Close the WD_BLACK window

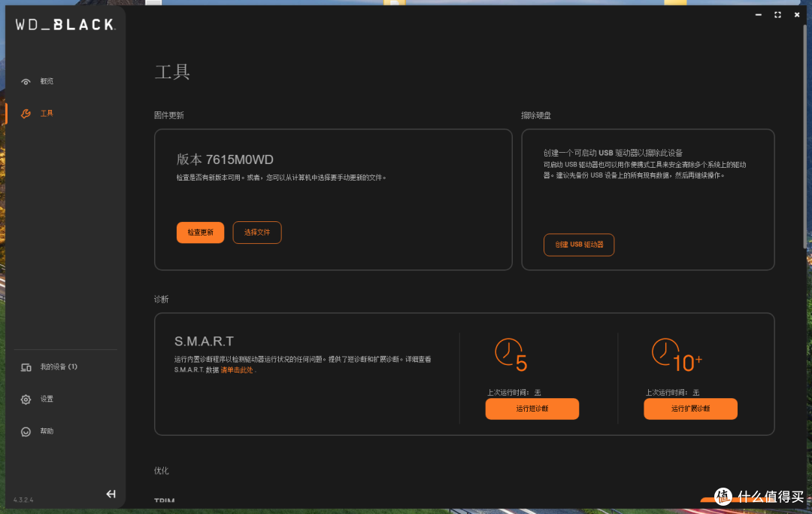[x=797, y=15]
